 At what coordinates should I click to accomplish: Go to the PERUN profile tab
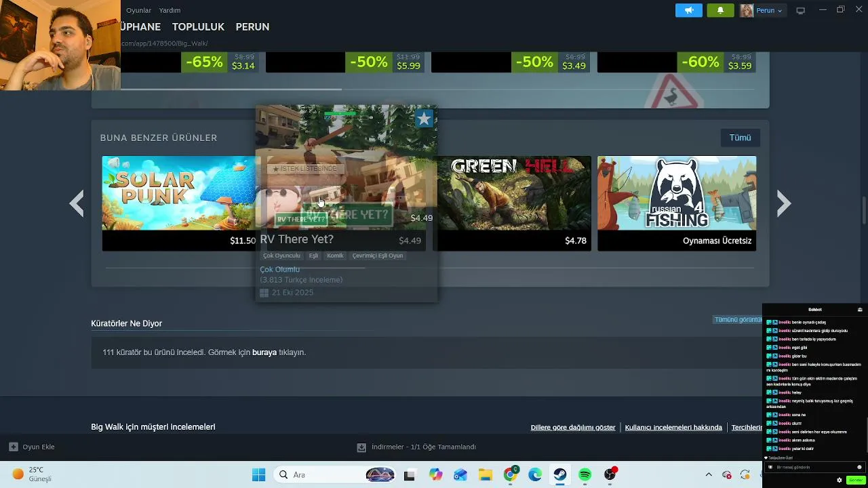(x=252, y=27)
